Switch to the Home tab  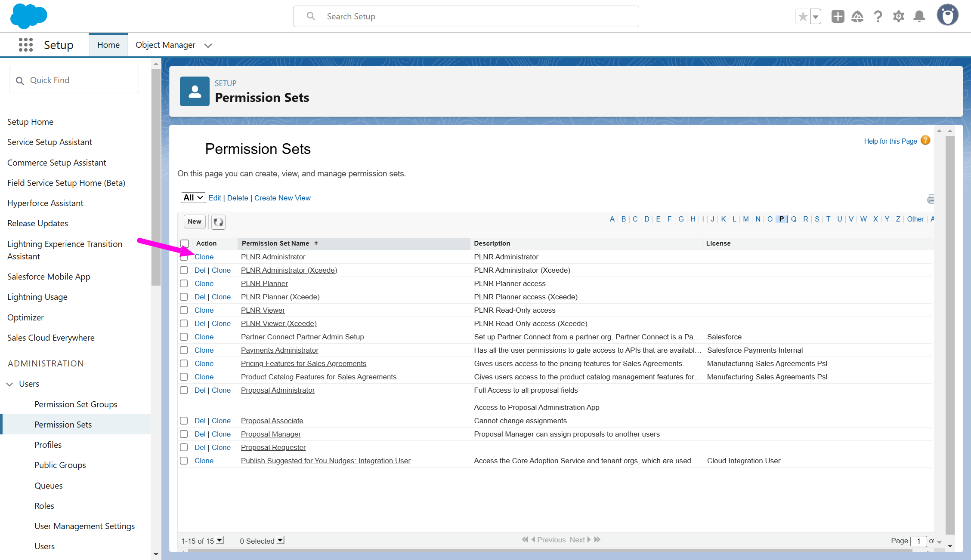108,45
